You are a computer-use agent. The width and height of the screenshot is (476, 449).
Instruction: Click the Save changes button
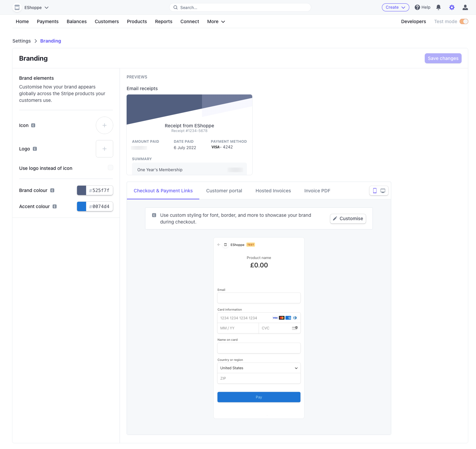coord(443,58)
